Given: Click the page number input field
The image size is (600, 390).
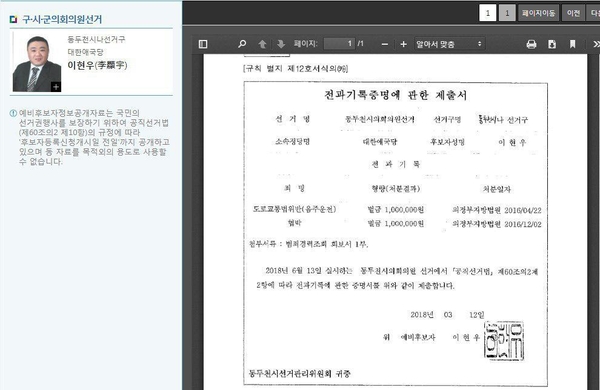Looking at the screenshot, I should click(x=339, y=44).
